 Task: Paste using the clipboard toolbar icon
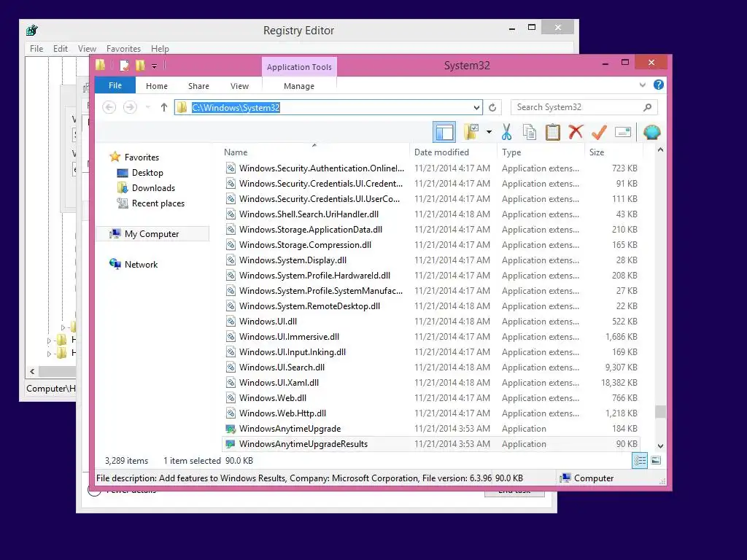[553, 132]
